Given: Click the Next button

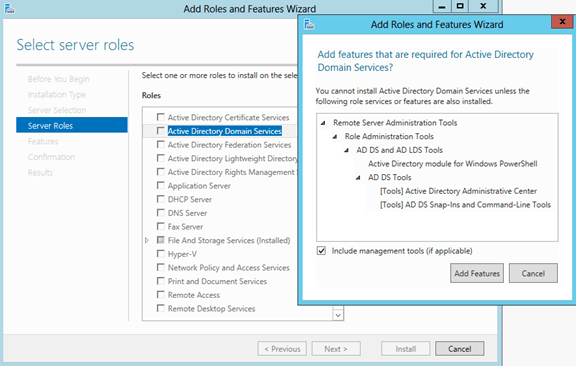Looking at the screenshot, I should 336,349.
